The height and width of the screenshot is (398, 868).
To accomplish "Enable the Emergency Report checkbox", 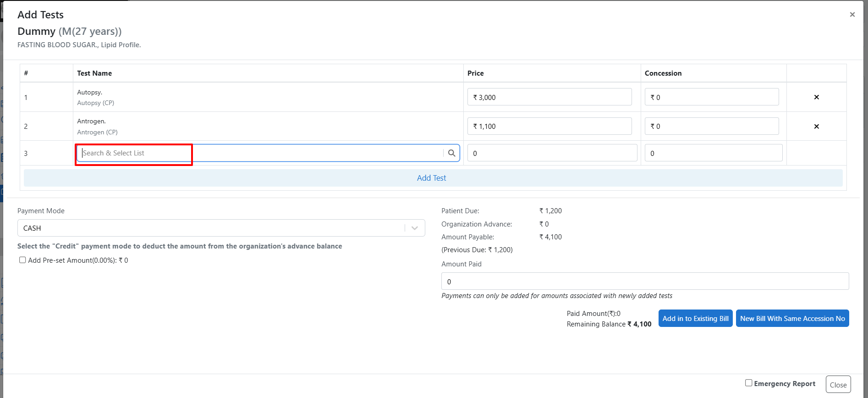I will (x=748, y=383).
